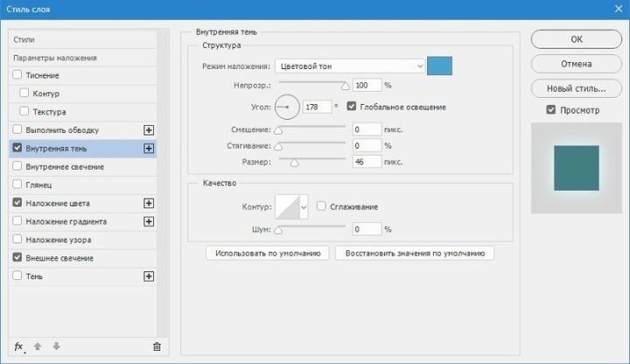Uncheck the Наложение цвета checkbox
630x364 pixels.
[x=17, y=202]
